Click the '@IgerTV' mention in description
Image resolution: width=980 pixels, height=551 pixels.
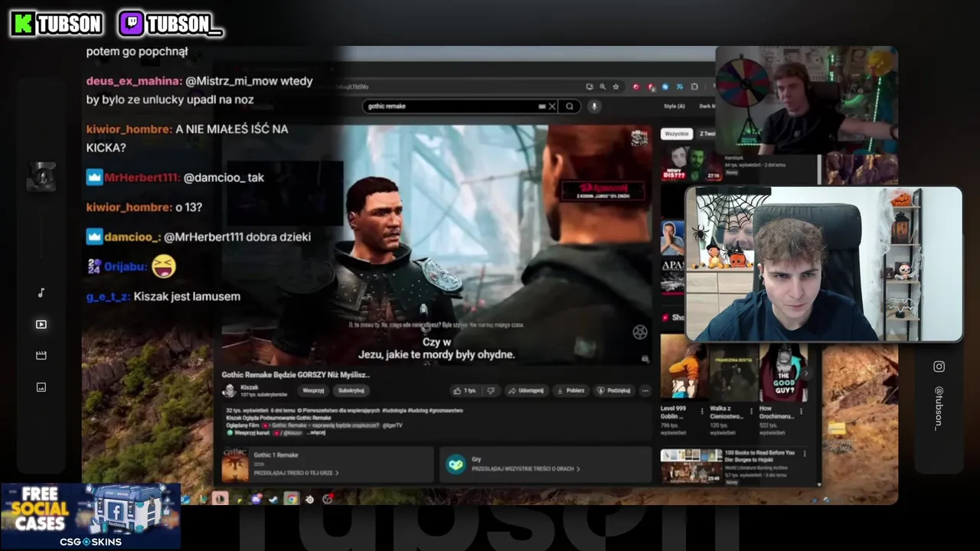(392, 425)
